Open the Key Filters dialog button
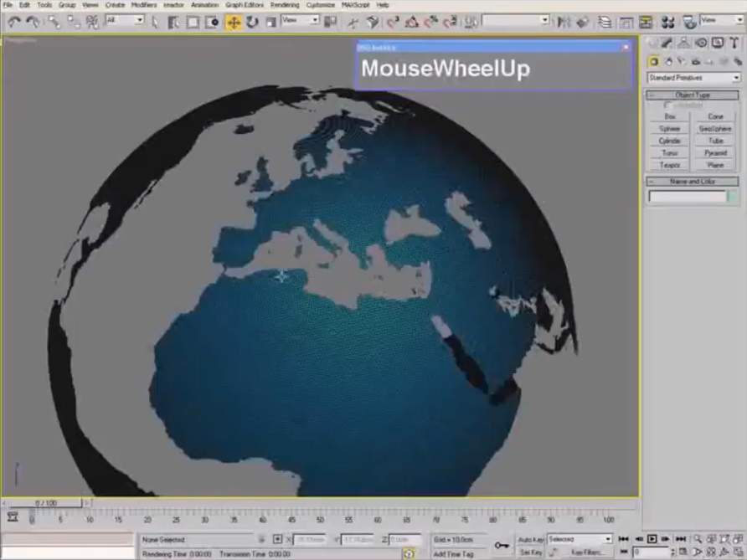 click(587, 552)
